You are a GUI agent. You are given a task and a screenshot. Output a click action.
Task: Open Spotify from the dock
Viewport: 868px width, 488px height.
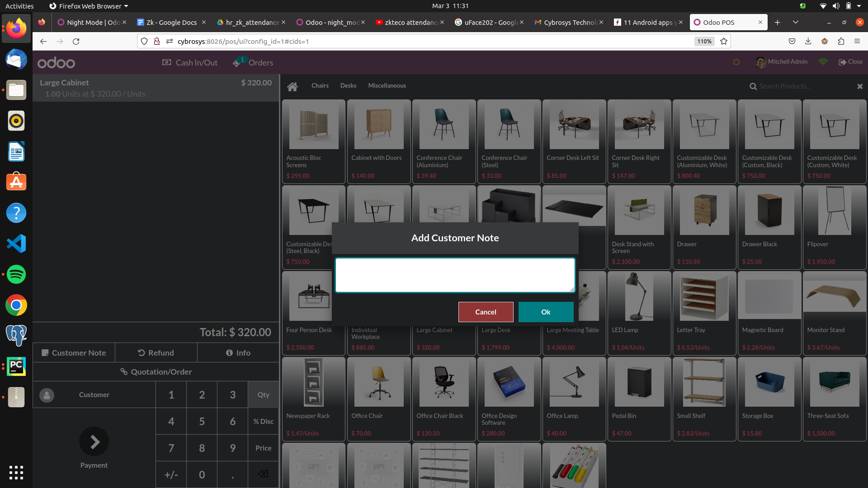click(16, 274)
